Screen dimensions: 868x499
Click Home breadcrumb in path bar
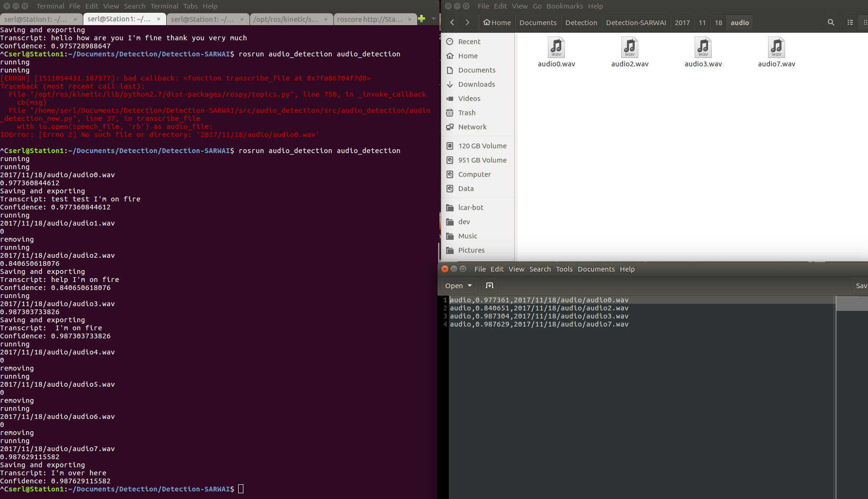(x=497, y=22)
